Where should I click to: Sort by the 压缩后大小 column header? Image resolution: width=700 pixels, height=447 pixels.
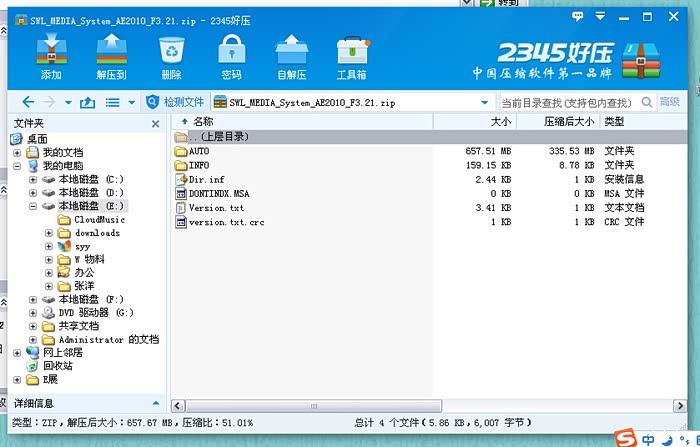[568, 121]
